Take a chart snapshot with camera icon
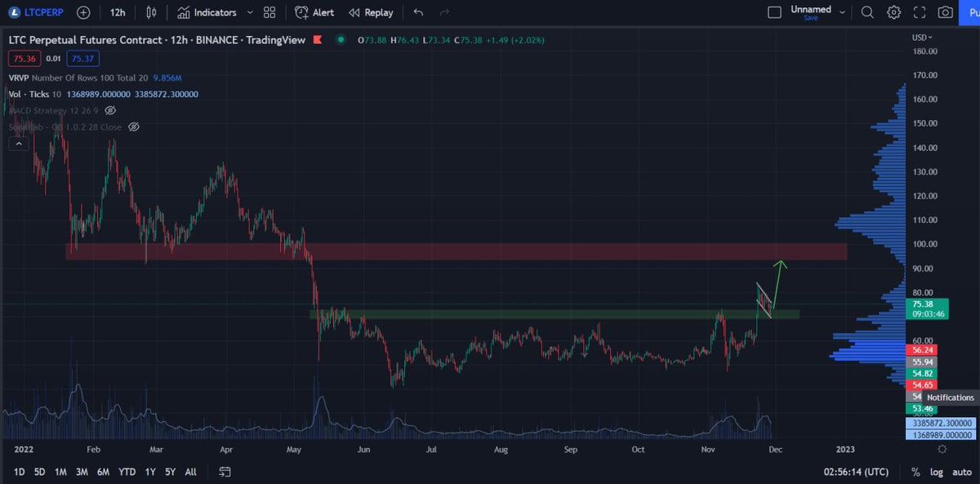Screen dimensions: 980x484 click(x=945, y=12)
